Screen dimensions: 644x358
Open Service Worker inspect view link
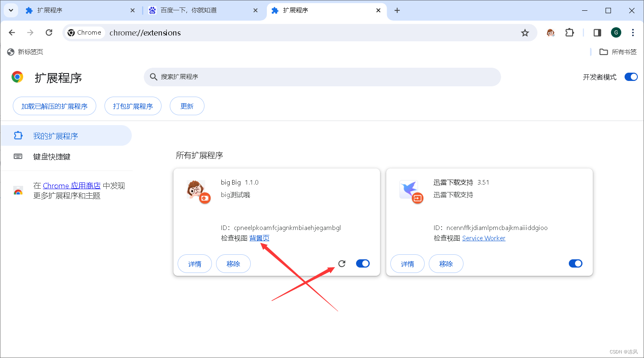tap(484, 238)
